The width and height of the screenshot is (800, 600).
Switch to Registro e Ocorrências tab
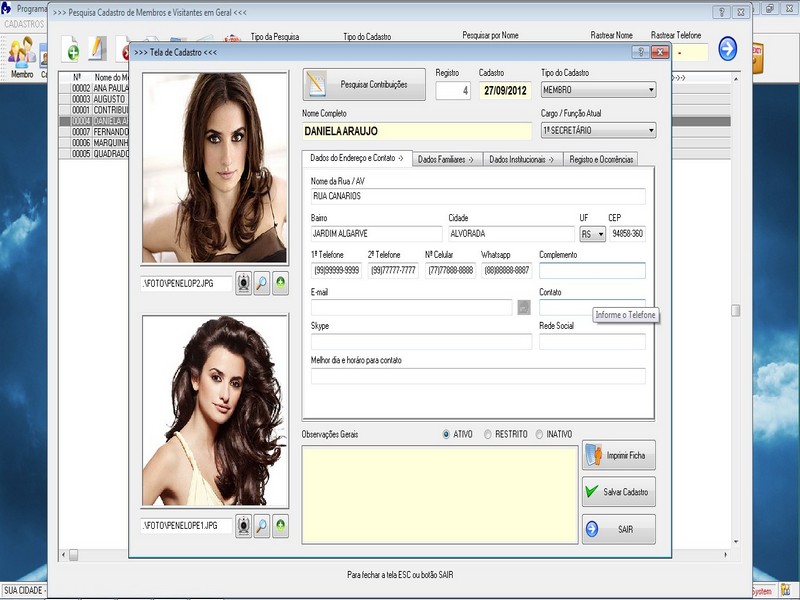(601, 160)
